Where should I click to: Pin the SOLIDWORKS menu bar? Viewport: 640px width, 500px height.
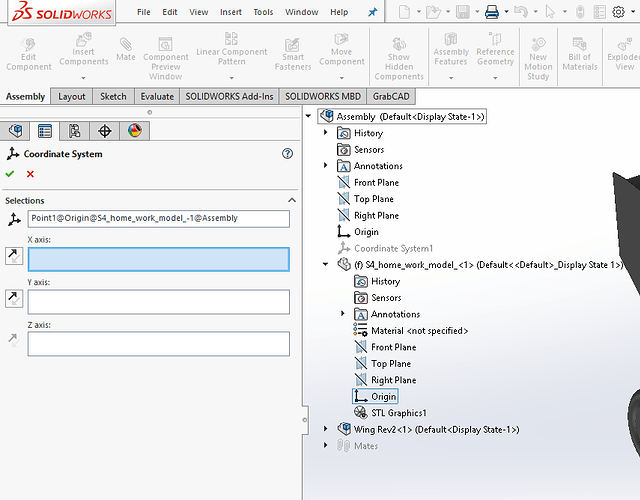pyautogui.click(x=373, y=12)
